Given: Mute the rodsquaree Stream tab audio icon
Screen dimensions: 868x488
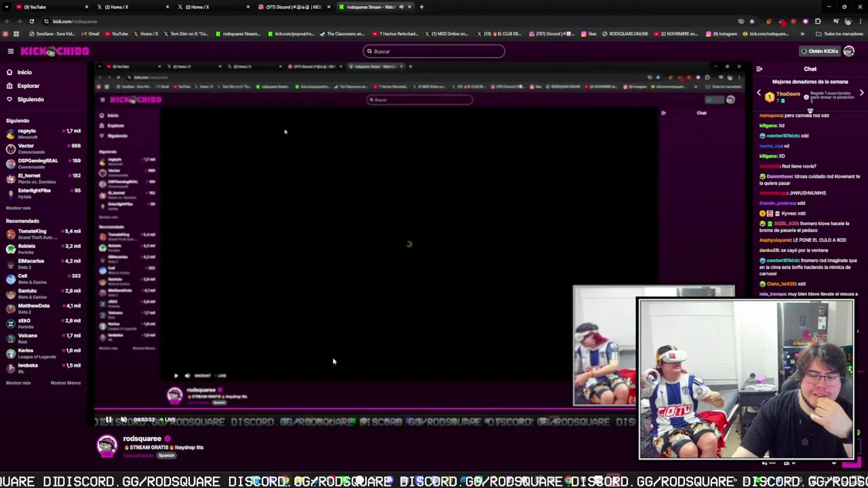Looking at the screenshot, I should (401, 7).
